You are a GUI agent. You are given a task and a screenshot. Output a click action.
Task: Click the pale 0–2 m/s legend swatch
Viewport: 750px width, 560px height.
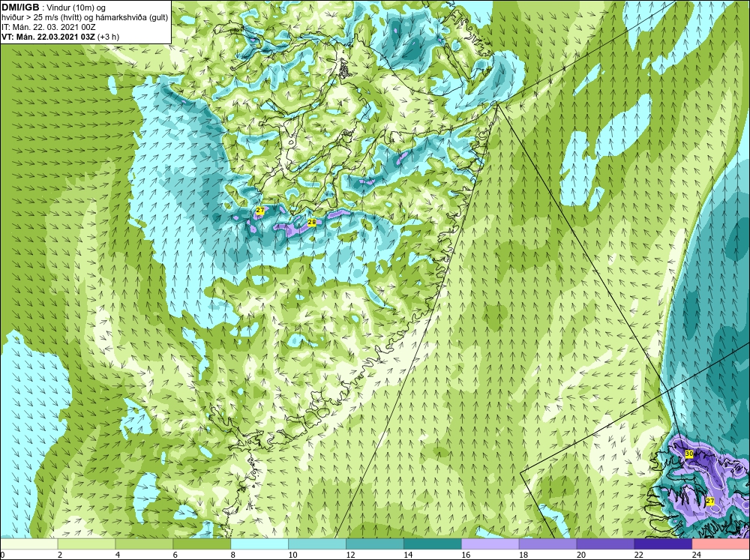click(x=28, y=544)
